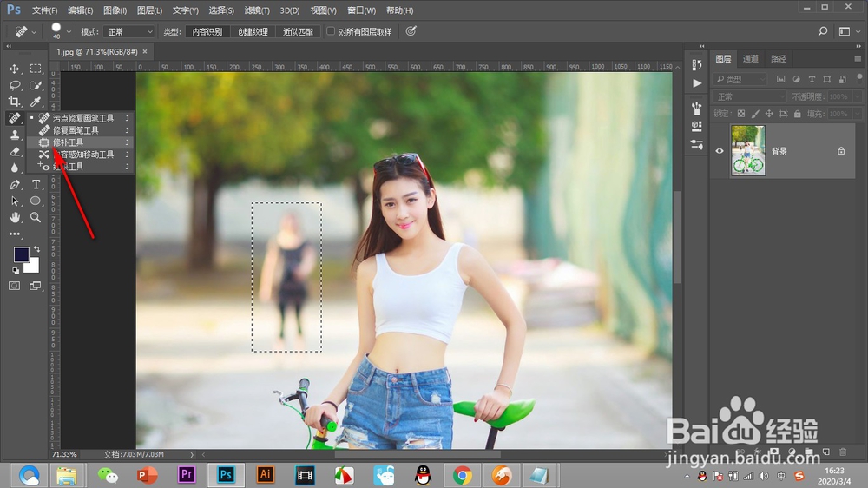The image size is (868, 488).
Task: Enable 对所有图层取样 checkbox
Action: [331, 31]
